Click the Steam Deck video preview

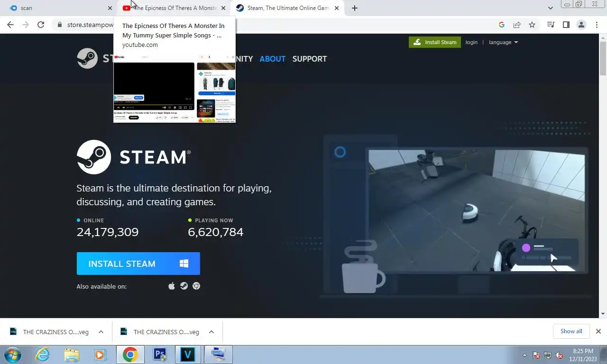click(x=477, y=211)
